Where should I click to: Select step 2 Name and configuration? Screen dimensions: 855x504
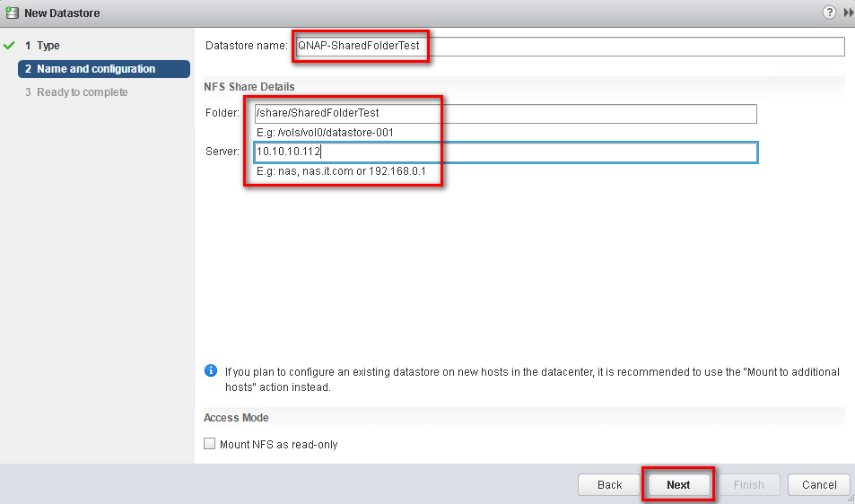coord(103,69)
